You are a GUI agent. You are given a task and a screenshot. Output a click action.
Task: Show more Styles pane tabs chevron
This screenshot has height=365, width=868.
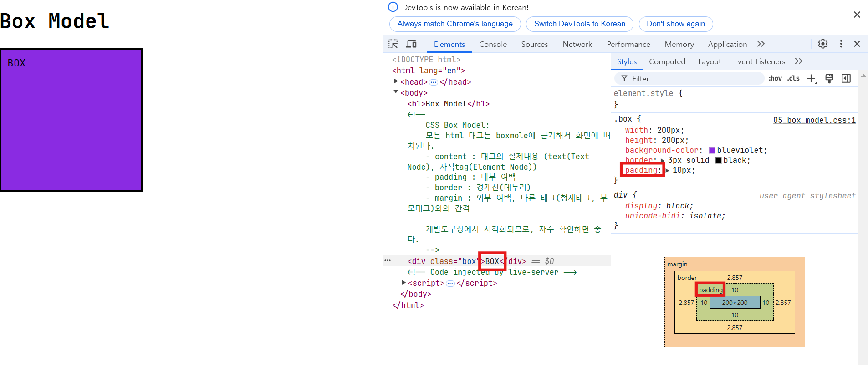pos(799,61)
